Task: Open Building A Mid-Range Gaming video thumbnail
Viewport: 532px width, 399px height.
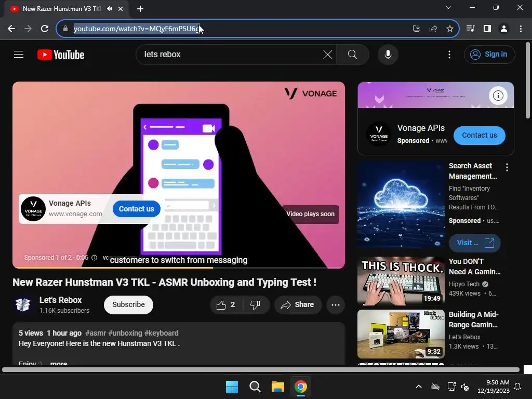Action: click(401, 334)
